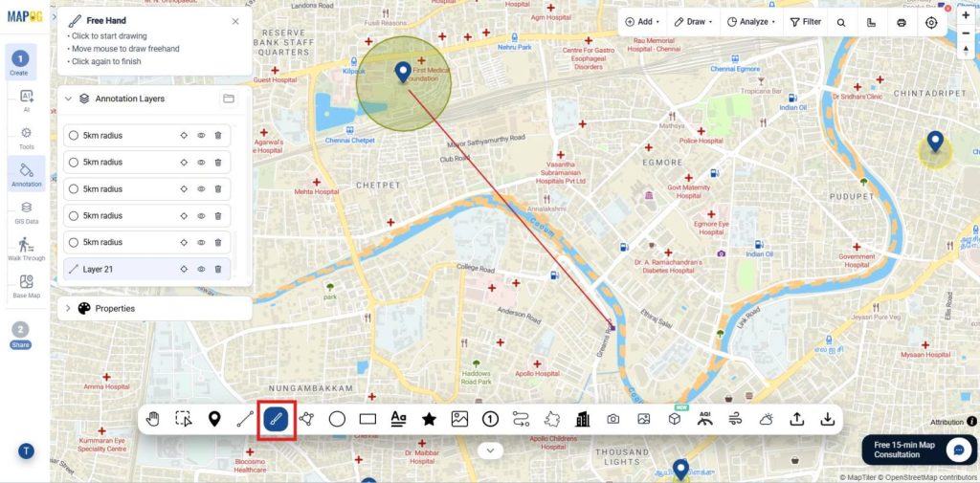Screen dimensions: 980x483
Task: Open the AI section in sidebar
Action: pyautogui.click(x=26, y=100)
